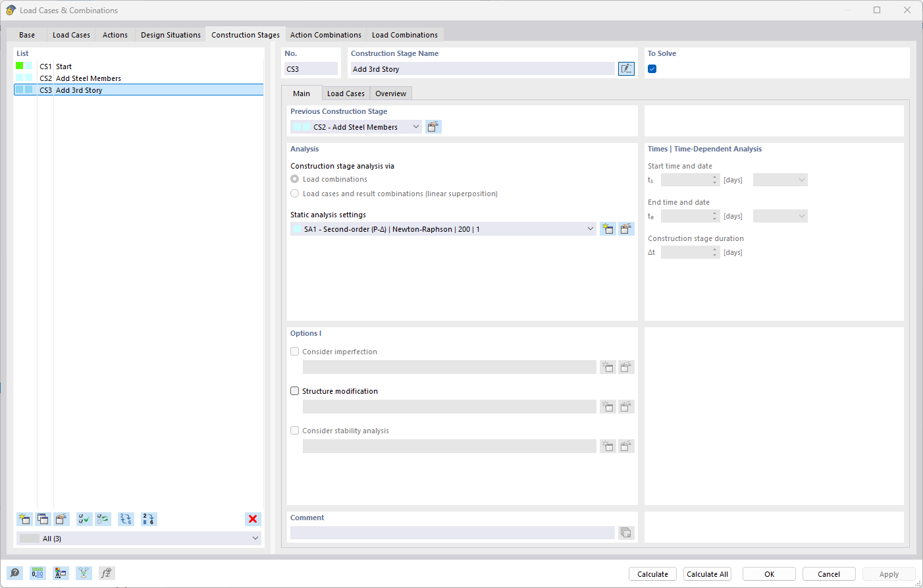Click edit imperfection case icon under Consider imperfection

point(626,367)
